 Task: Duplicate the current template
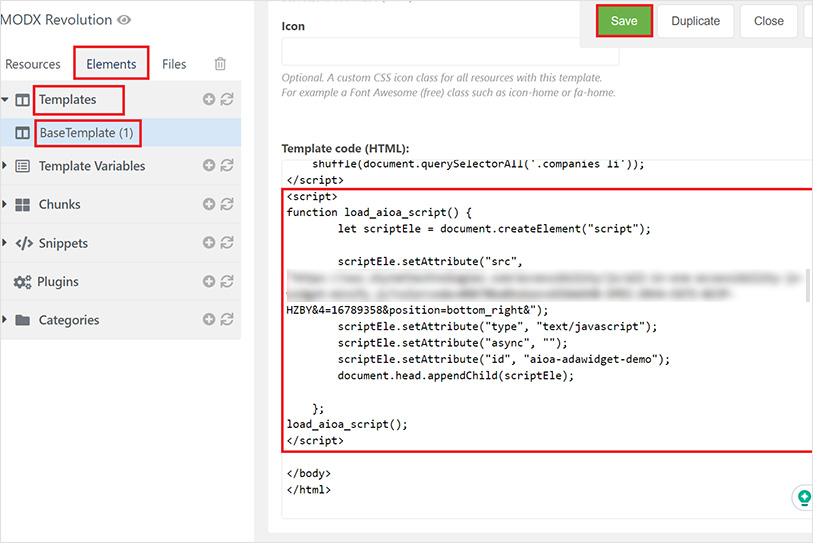point(695,21)
